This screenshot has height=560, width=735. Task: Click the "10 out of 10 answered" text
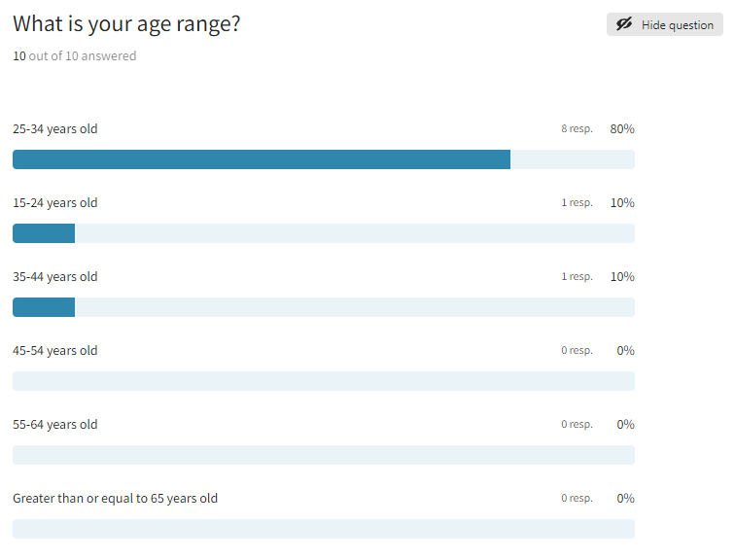pos(75,56)
